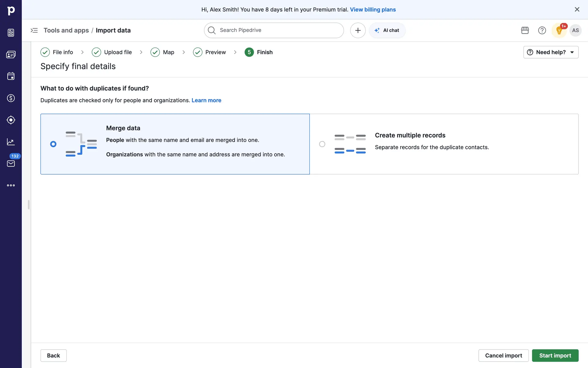Click the Start import button
This screenshot has width=588, height=368.
click(x=555, y=355)
